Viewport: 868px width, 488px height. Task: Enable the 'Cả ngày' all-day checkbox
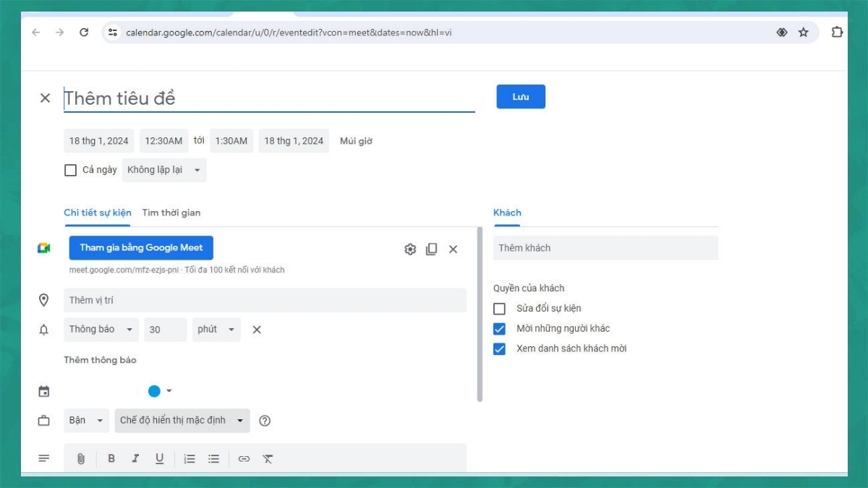click(x=70, y=170)
